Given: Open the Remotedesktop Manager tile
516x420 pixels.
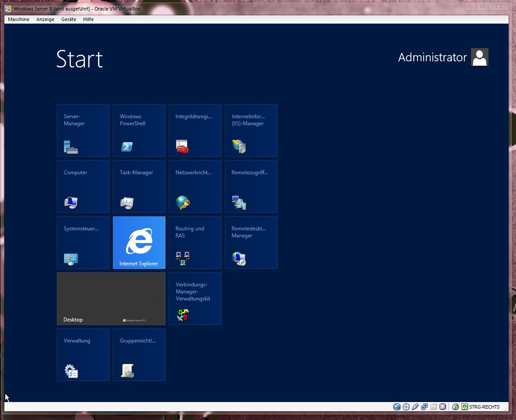Looking at the screenshot, I should pos(251,243).
